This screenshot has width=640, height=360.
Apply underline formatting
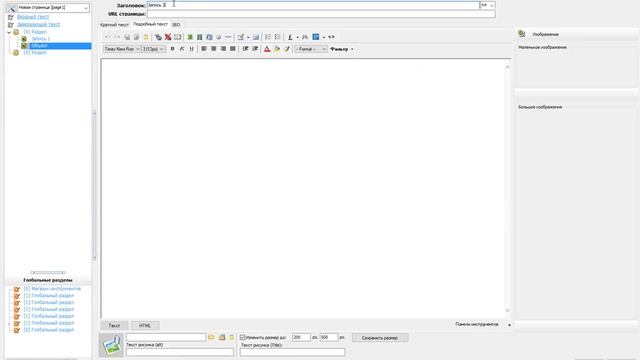click(191, 49)
